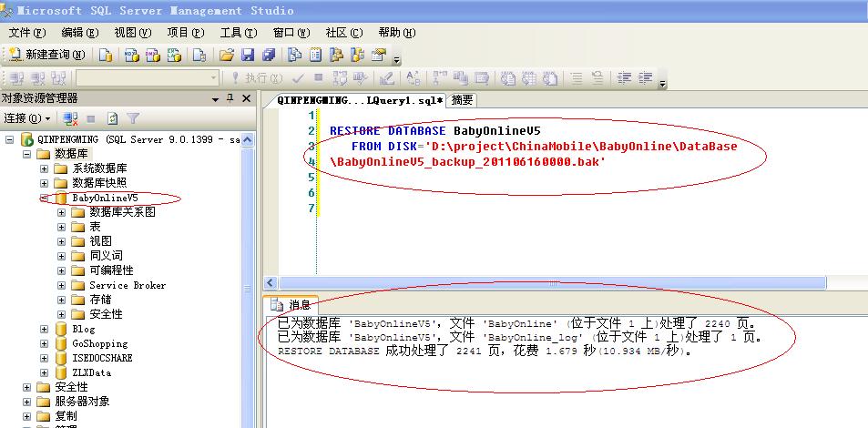The width and height of the screenshot is (868, 428).
Task: Expand the 数据库快照 folder
Action: [x=45, y=183]
